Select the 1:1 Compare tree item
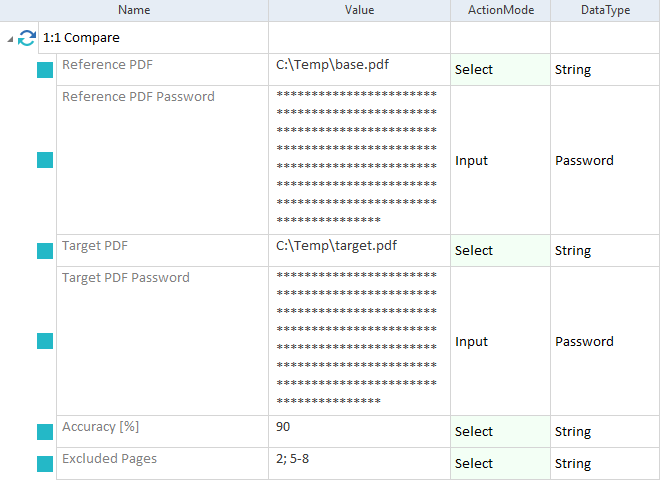This screenshot has width=660, height=480. [x=81, y=38]
